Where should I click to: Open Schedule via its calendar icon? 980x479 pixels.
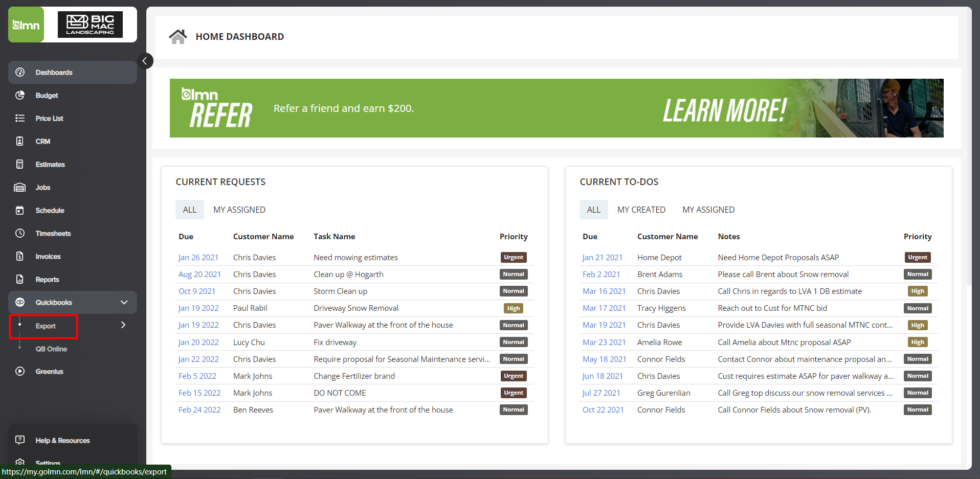(20, 210)
